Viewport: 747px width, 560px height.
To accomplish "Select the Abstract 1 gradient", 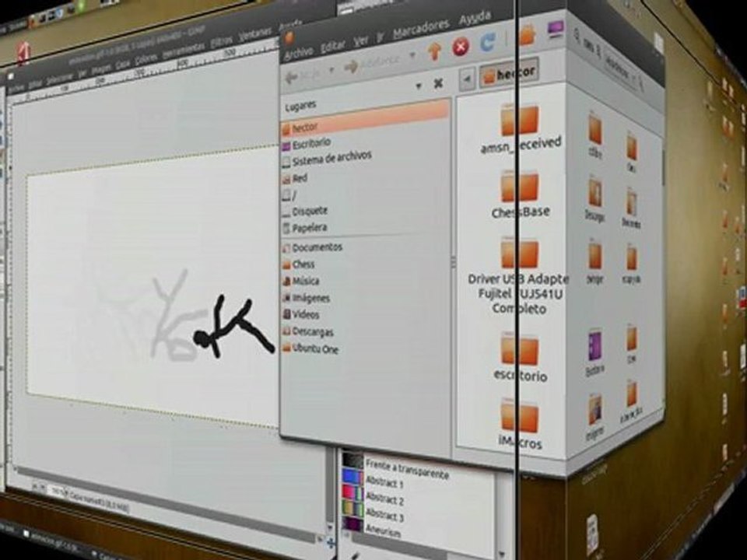I will pyautogui.click(x=373, y=481).
